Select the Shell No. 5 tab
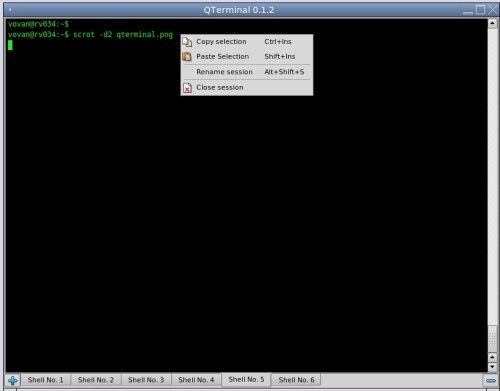The height and width of the screenshot is (391, 500). [x=246, y=380]
